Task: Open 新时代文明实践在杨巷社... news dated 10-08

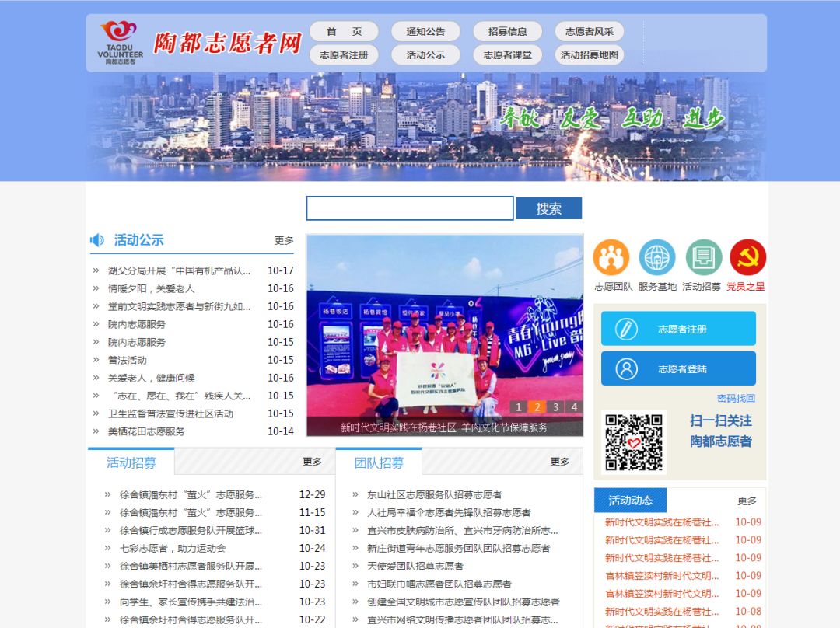Action: tap(662, 612)
